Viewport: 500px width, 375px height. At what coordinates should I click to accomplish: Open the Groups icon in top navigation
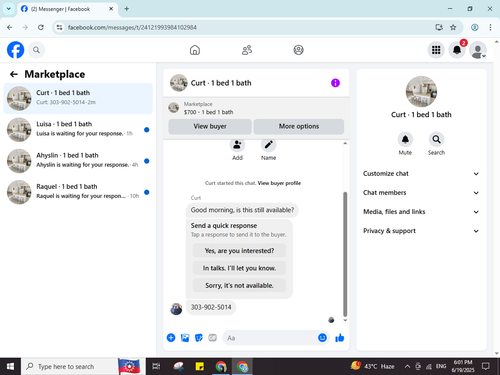(298, 50)
